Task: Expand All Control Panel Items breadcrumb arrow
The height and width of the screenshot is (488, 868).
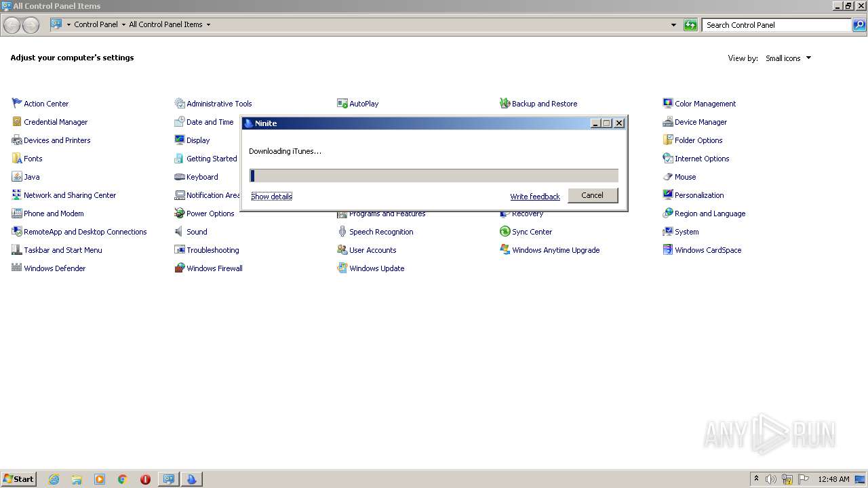Action: tap(208, 24)
